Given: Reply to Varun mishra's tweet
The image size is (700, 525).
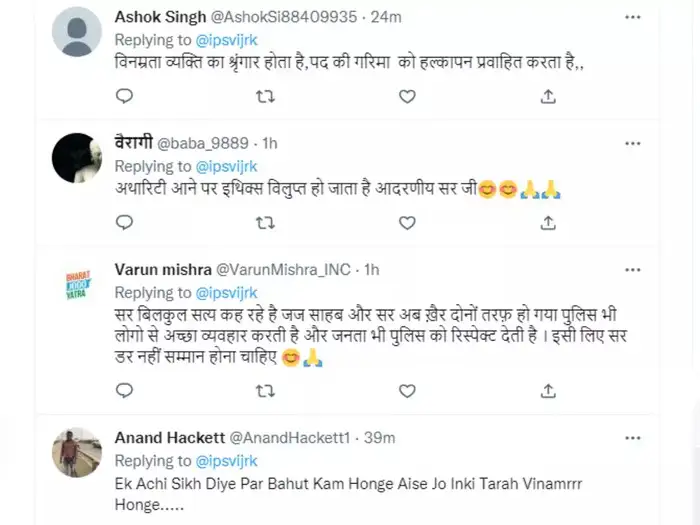Looking at the screenshot, I should tap(124, 391).
